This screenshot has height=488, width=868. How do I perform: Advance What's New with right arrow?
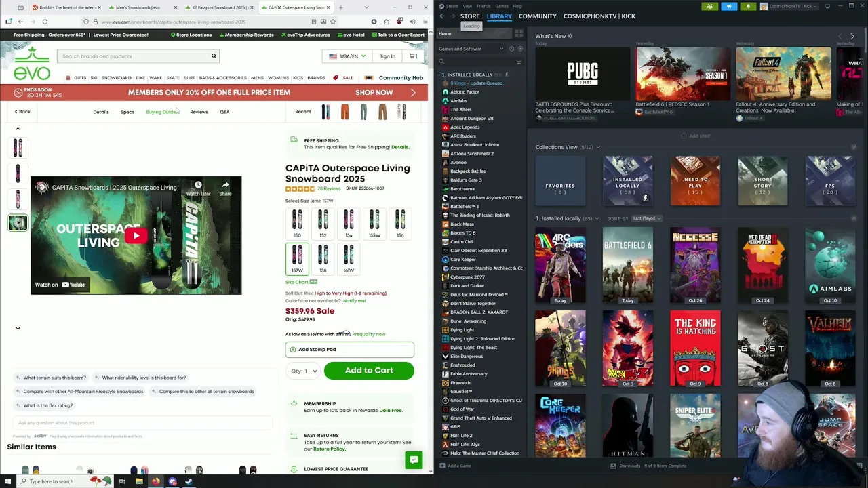(852, 36)
